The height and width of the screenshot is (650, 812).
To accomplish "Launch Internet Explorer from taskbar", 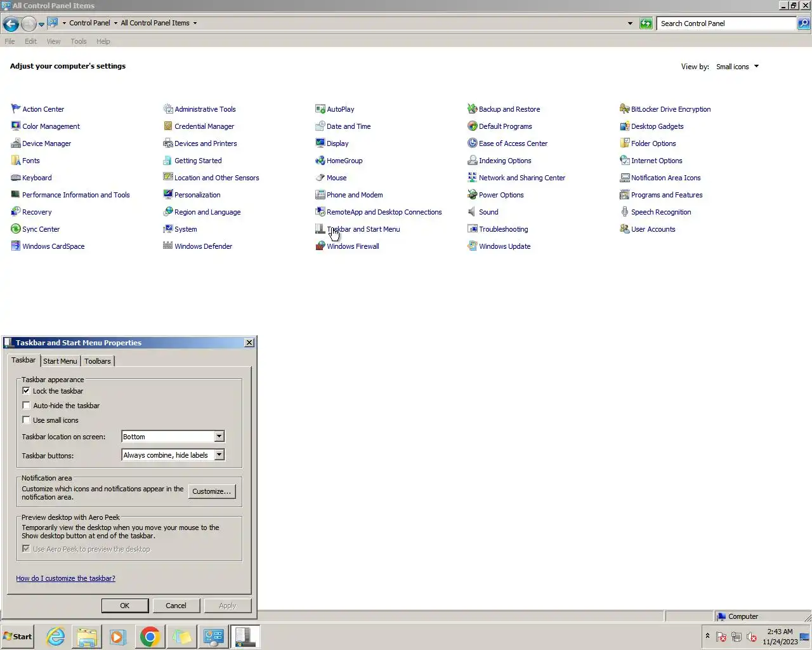I will pyautogui.click(x=56, y=637).
